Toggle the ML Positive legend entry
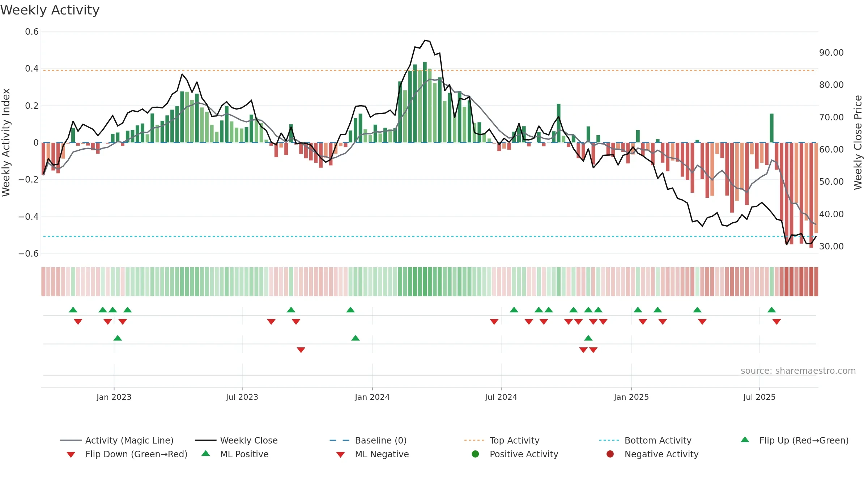The image size is (868, 488). 235,454
